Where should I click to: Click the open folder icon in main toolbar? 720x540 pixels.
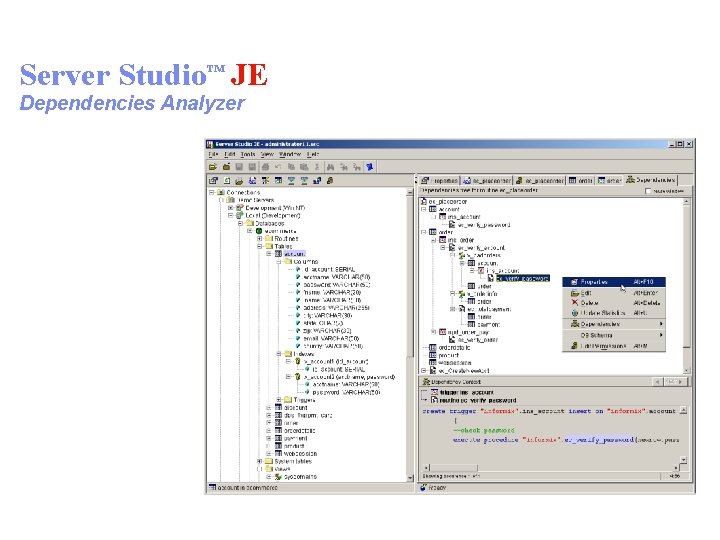pos(213,167)
